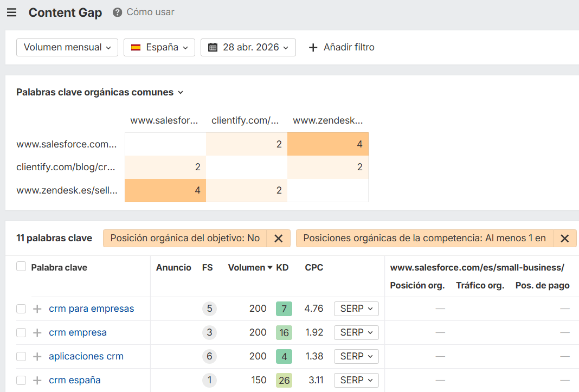Open SERP dropdown for aplicaciones crm
The height and width of the screenshot is (392, 579).
pyautogui.click(x=356, y=356)
